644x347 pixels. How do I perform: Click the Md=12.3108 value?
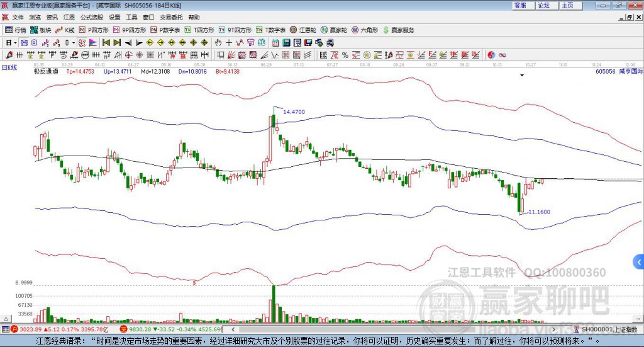(155, 71)
